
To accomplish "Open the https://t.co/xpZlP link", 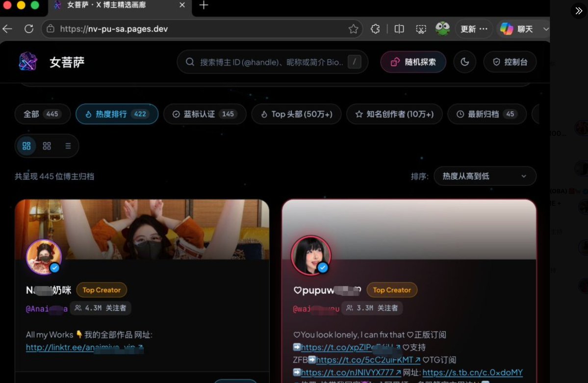I will 351,347.
